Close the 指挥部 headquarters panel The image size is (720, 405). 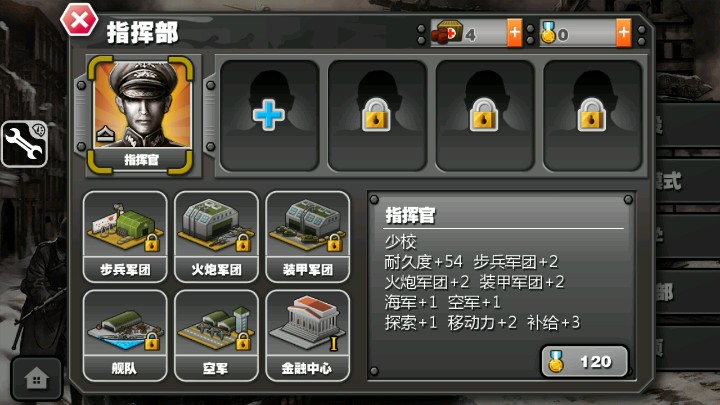click(x=79, y=20)
